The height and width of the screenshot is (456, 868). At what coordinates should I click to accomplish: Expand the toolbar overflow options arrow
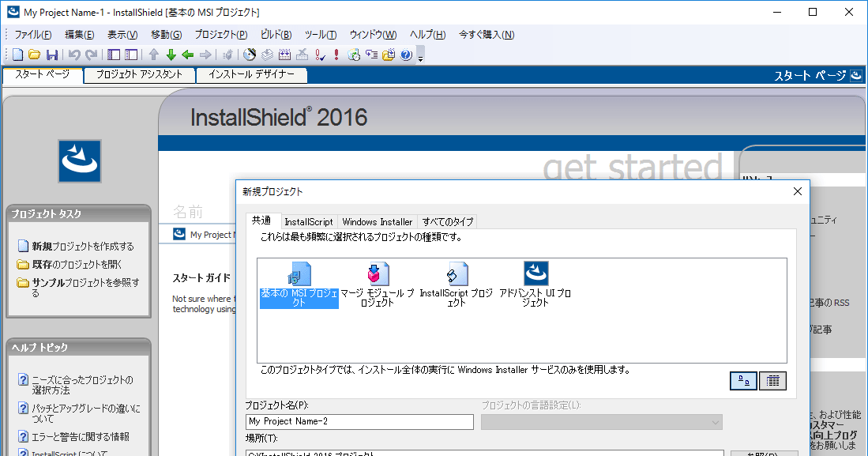420,58
